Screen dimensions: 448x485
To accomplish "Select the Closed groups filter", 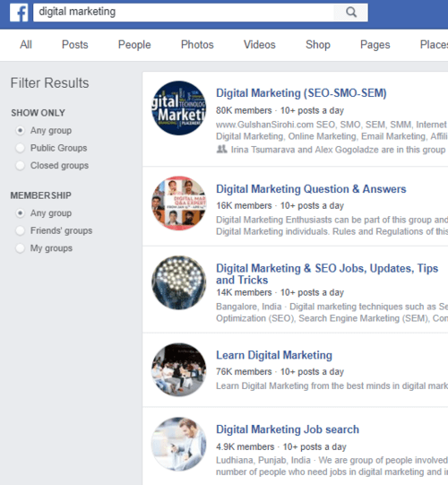I will click(20, 166).
